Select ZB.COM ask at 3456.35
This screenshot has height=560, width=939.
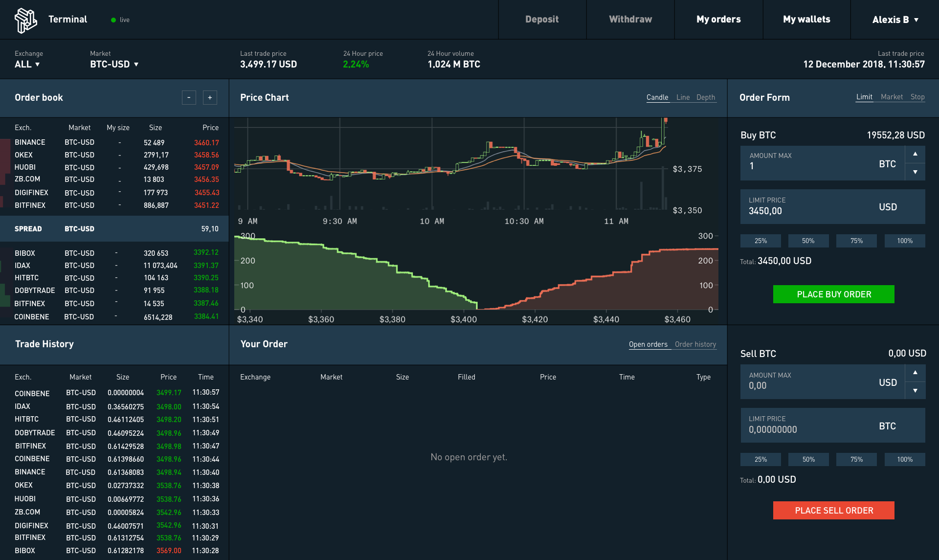coord(114,179)
